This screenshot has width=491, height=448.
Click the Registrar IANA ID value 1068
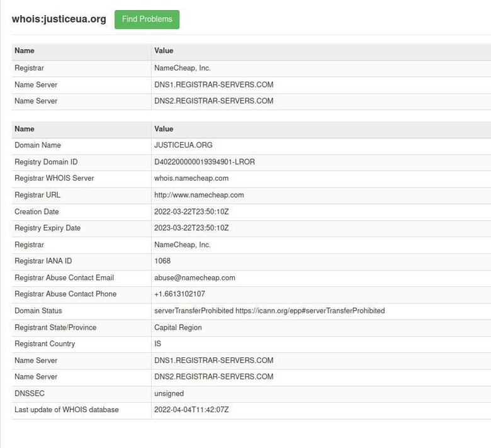[162, 261]
